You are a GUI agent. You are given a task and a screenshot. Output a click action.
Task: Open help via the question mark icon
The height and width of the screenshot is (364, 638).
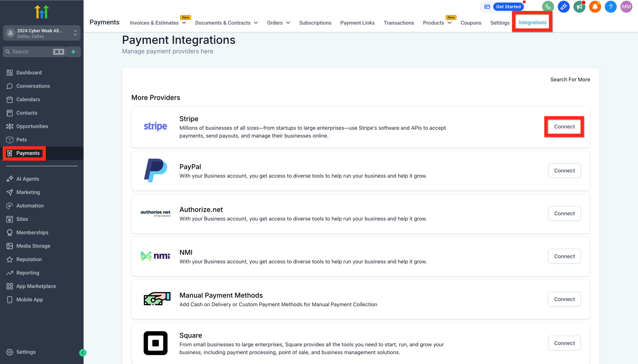[610, 6]
